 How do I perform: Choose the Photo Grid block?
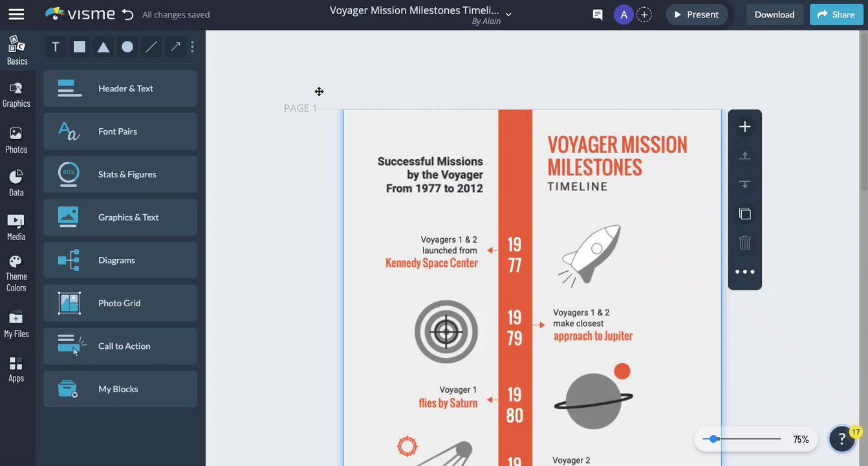click(x=120, y=303)
